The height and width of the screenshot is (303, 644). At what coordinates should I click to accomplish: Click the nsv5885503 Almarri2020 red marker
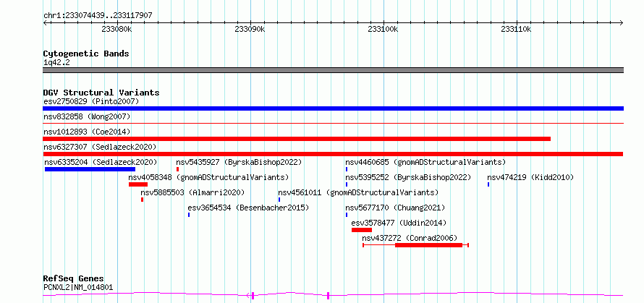[x=142, y=200]
